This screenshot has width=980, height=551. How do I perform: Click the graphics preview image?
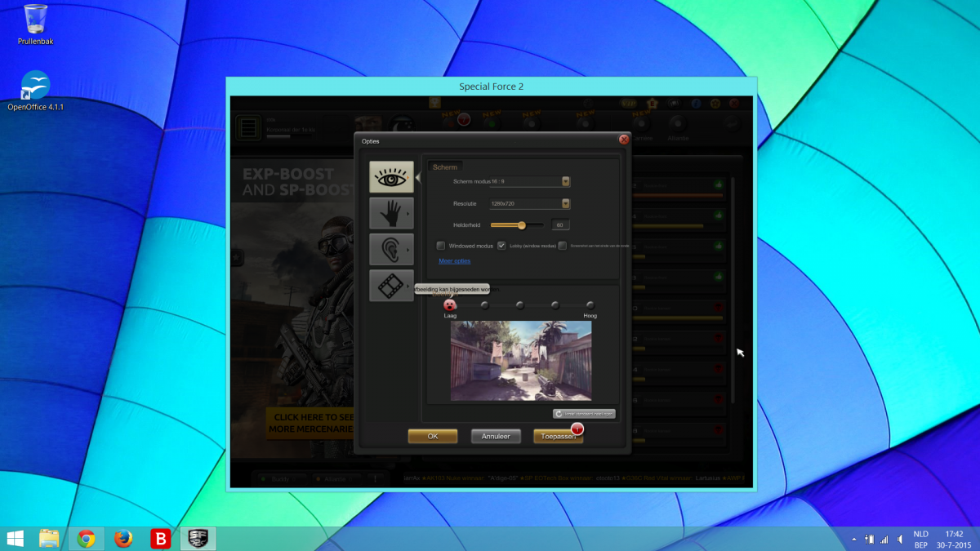tap(521, 361)
